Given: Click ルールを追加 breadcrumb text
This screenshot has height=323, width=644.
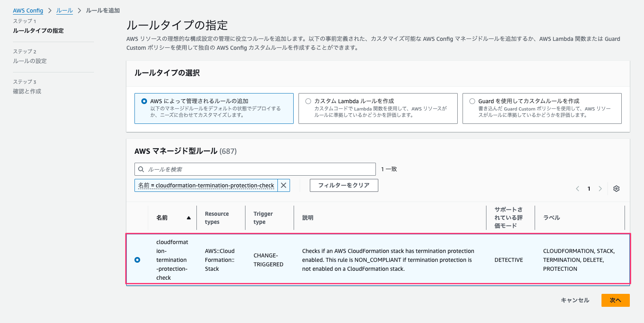Looking at the screenshot, I should click(103, 11).
